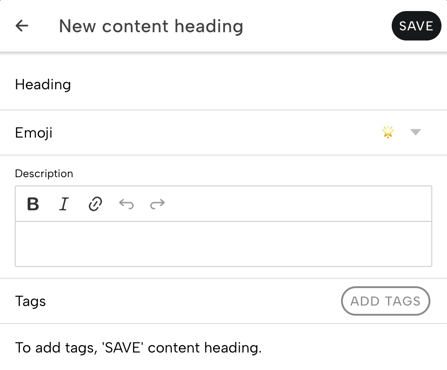
Task: Expand the Emoji dropdown arrow
Action: 415,132
